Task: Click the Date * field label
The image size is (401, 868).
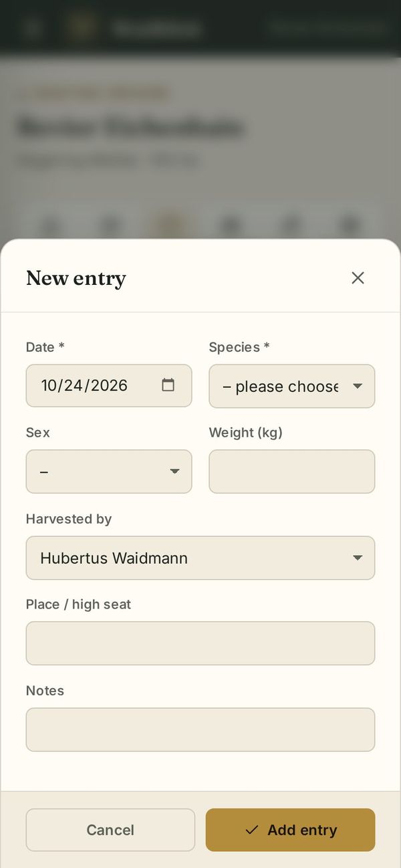Action: [x=45, y=347]
